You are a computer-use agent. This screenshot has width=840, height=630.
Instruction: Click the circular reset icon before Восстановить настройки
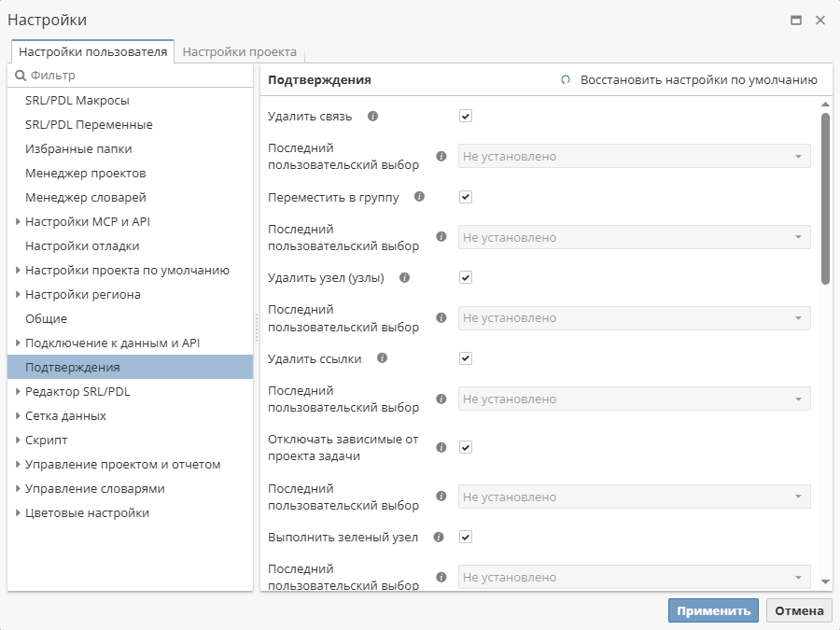coord(565,80)
